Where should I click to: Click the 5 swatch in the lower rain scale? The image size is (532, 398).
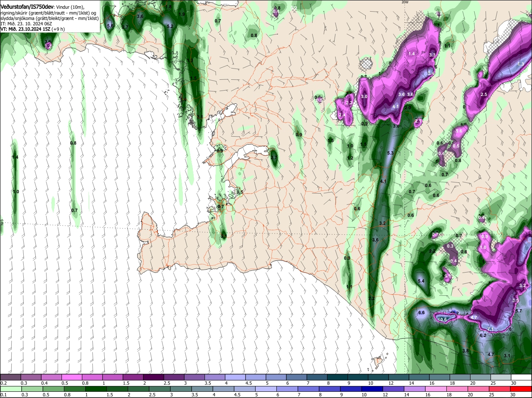[x=266, y=389]
